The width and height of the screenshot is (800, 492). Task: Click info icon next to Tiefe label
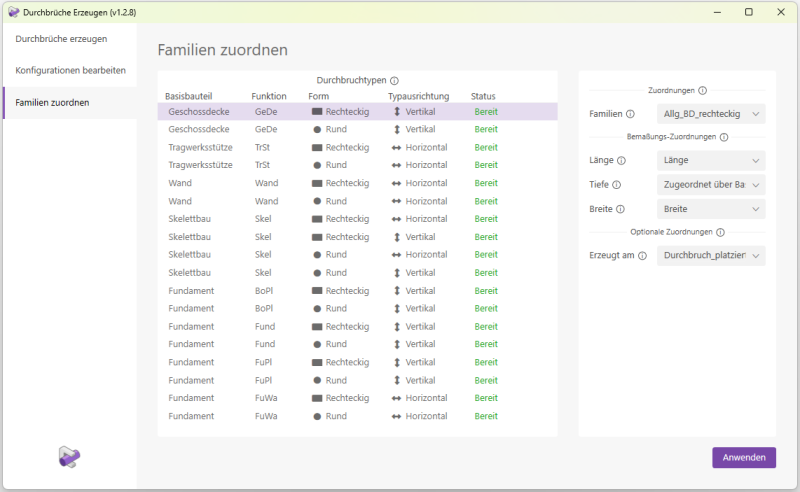616,184
